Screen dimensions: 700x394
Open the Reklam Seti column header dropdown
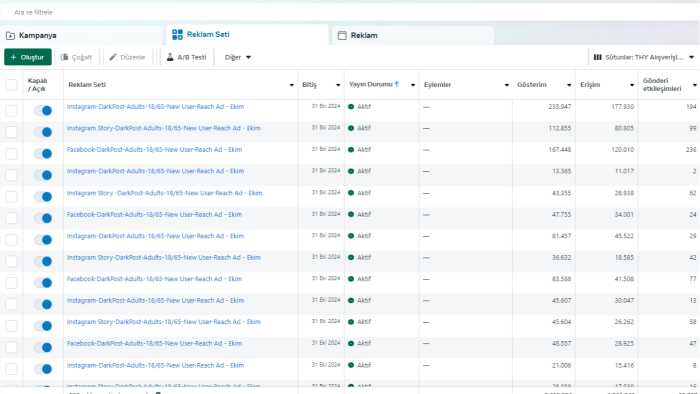292,85
